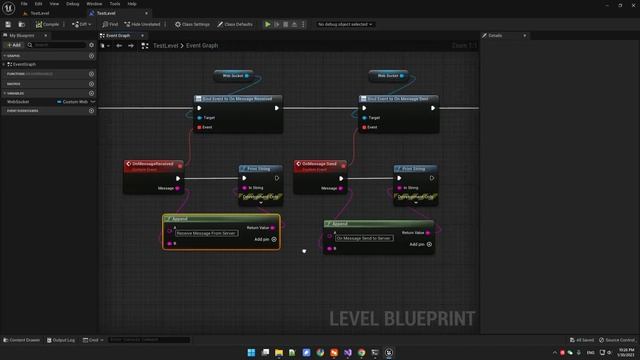This screenshot has width=640, height=360.
Task: Open the Diff dropdown in the toolbar
Action: tap(82, 24)
